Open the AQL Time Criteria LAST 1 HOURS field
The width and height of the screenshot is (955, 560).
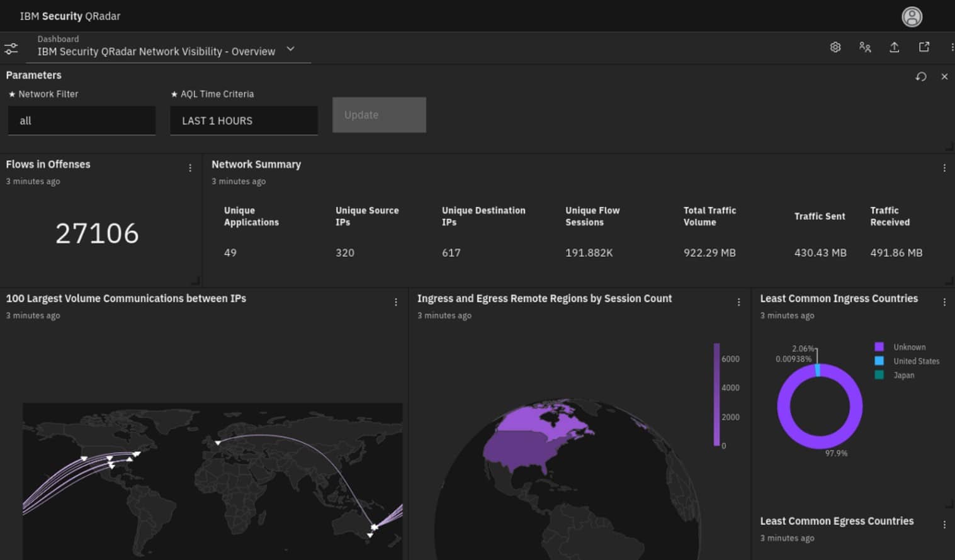[244, 120]
